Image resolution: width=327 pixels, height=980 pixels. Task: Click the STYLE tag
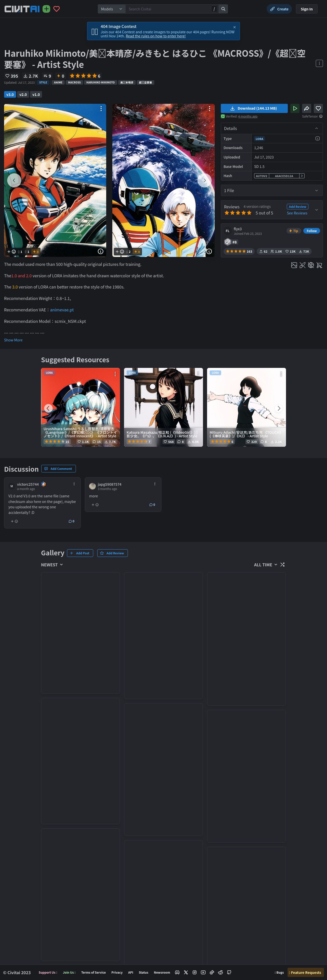click(43, 82)
